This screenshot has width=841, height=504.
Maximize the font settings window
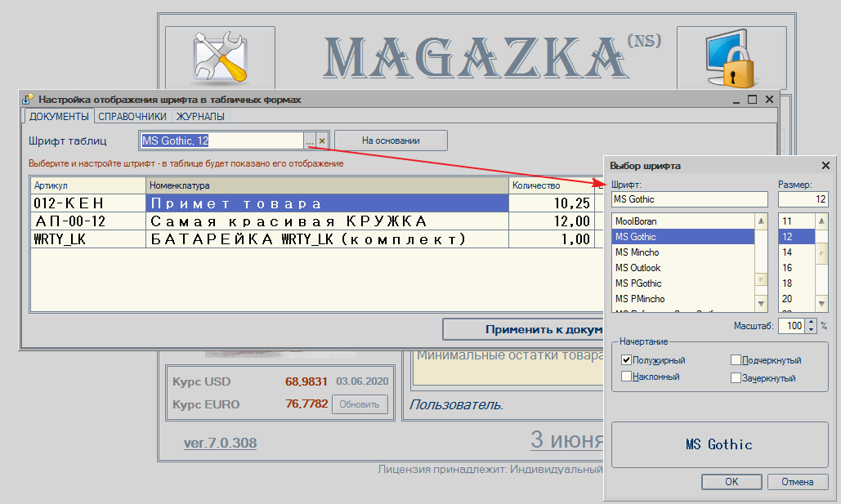tap(752, 99)
